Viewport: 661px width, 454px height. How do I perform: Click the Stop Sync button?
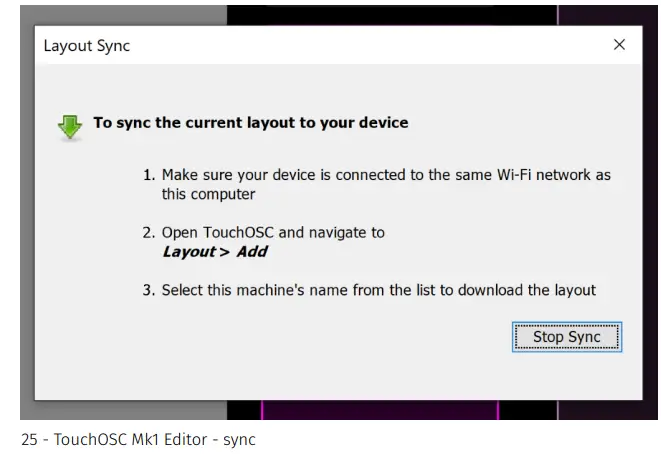pyautogui.click(x=567, y=337)
